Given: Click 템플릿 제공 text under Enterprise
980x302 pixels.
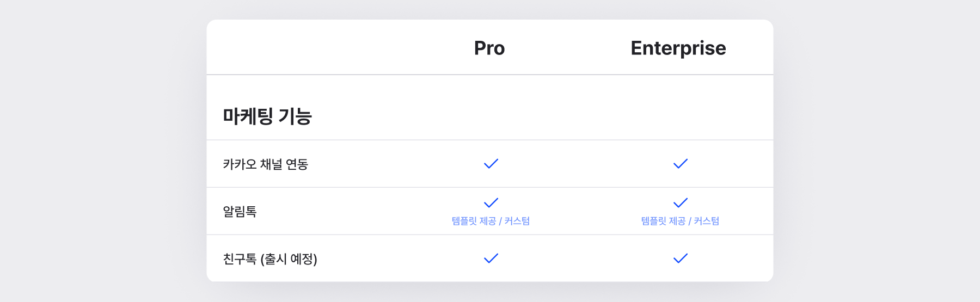Looking at the screenshot, I should click(663, 221).
